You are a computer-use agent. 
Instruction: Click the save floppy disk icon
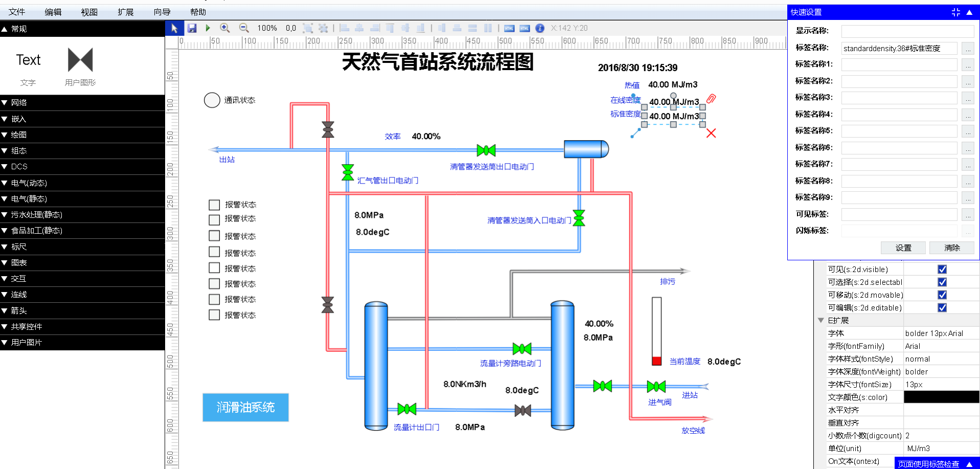click(192, 28)
